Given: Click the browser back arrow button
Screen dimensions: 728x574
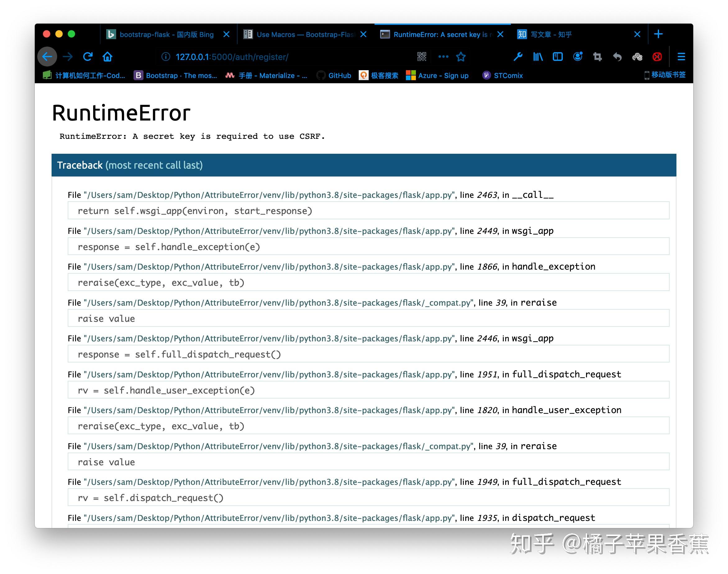Looking at the screenshot, I should click(47, 57).
